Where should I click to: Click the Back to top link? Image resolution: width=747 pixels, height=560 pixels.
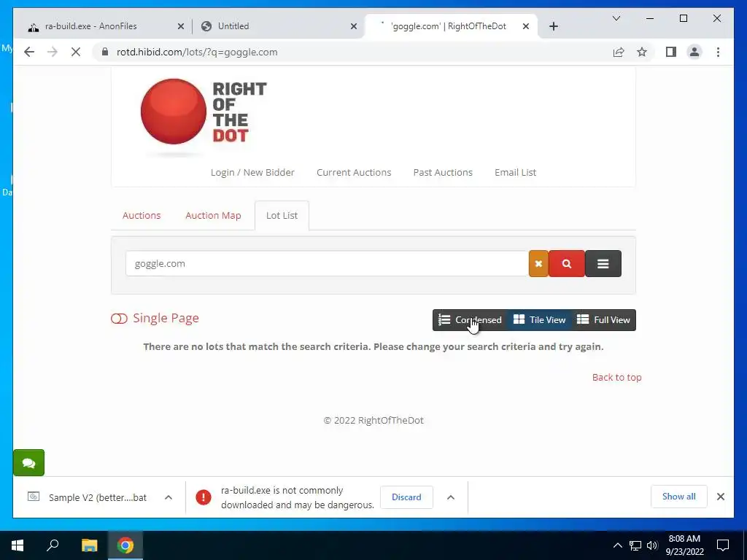tap(617, 377)
